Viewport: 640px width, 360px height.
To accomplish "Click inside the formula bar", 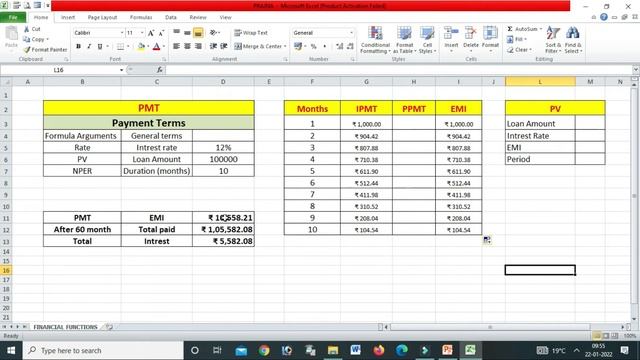I will (398, 70).
